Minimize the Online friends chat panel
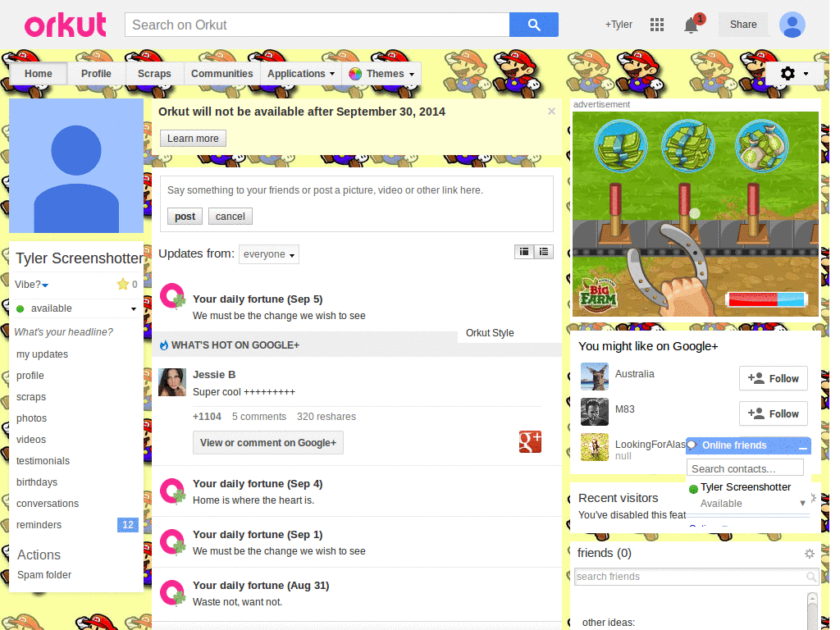 point(802,447)
